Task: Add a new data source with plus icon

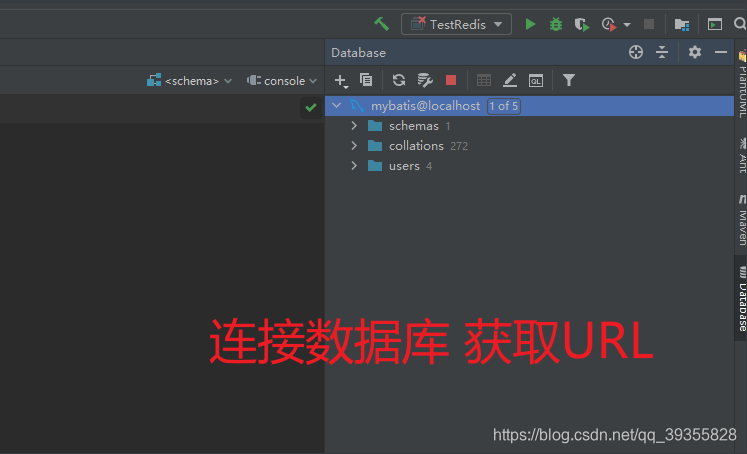Action: coord(341,81)
